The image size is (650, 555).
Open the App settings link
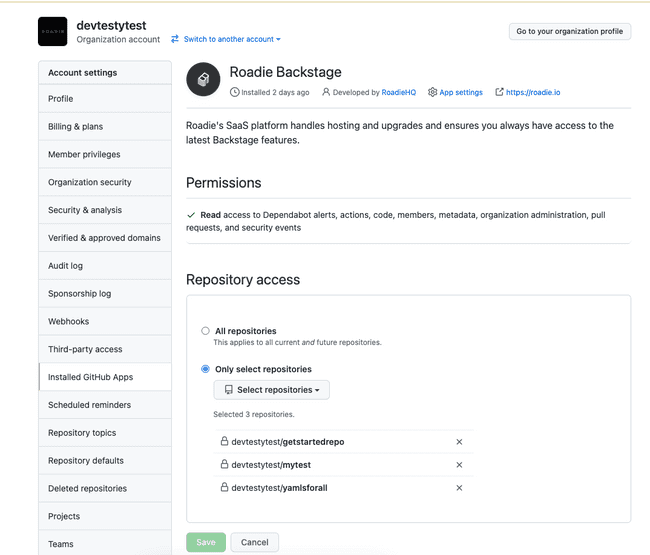coord(461,92)
